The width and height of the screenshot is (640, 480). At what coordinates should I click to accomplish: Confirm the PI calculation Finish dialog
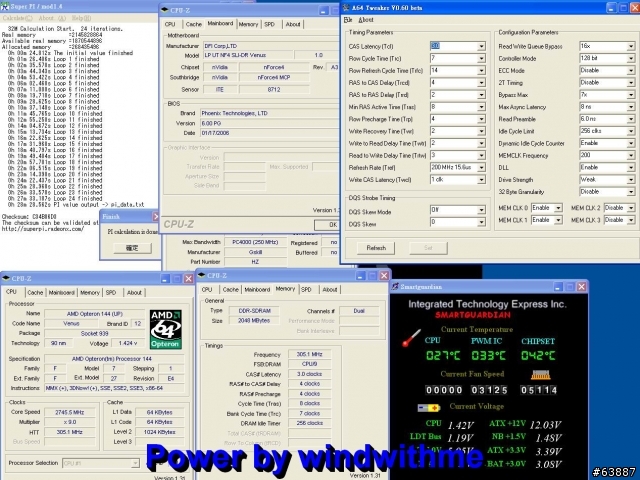(x=132, y=248)
